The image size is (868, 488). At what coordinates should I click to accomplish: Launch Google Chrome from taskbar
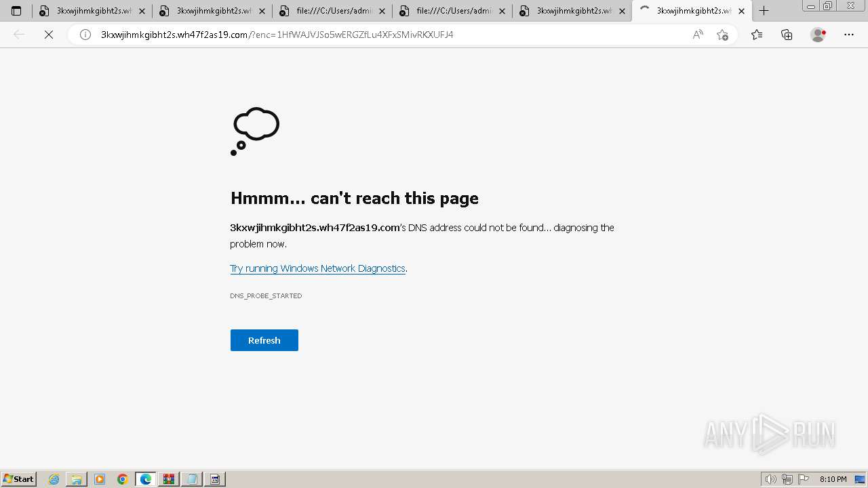123,479
